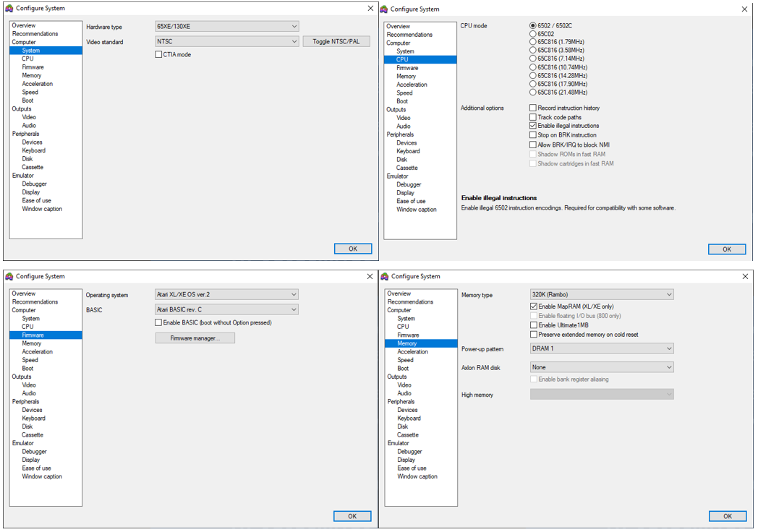
Task: Check Preserve extended memory on cold reset
Action: [x=534, y=335]
